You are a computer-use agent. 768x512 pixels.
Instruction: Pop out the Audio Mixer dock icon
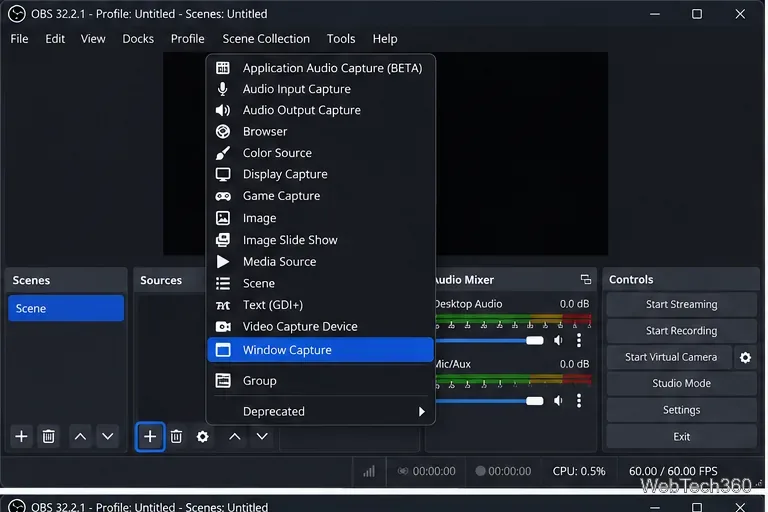(x=585, y=279)
